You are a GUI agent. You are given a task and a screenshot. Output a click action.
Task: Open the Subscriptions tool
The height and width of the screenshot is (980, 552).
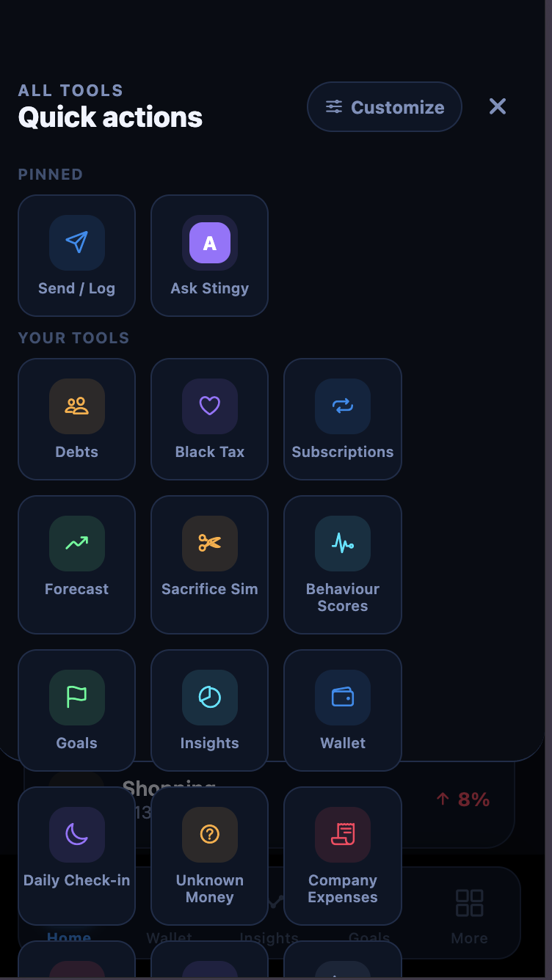(343, 419)
